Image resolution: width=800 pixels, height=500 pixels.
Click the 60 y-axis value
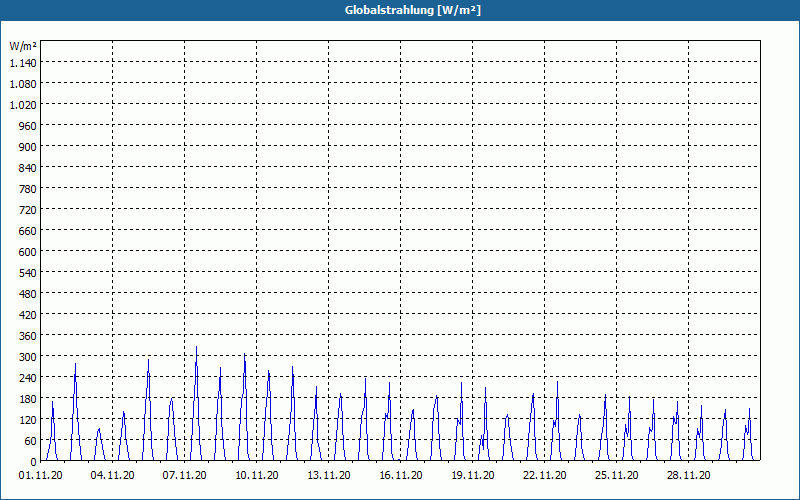click(31, 440)
